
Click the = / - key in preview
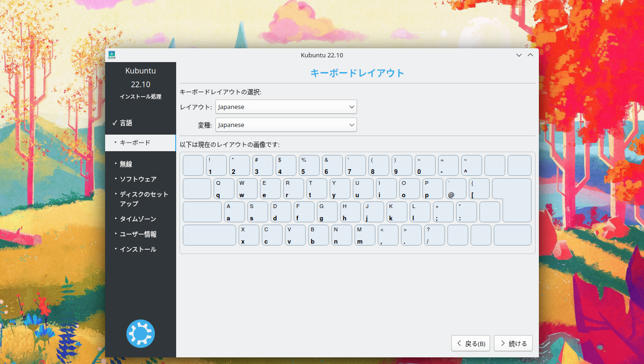coord(448,165)
